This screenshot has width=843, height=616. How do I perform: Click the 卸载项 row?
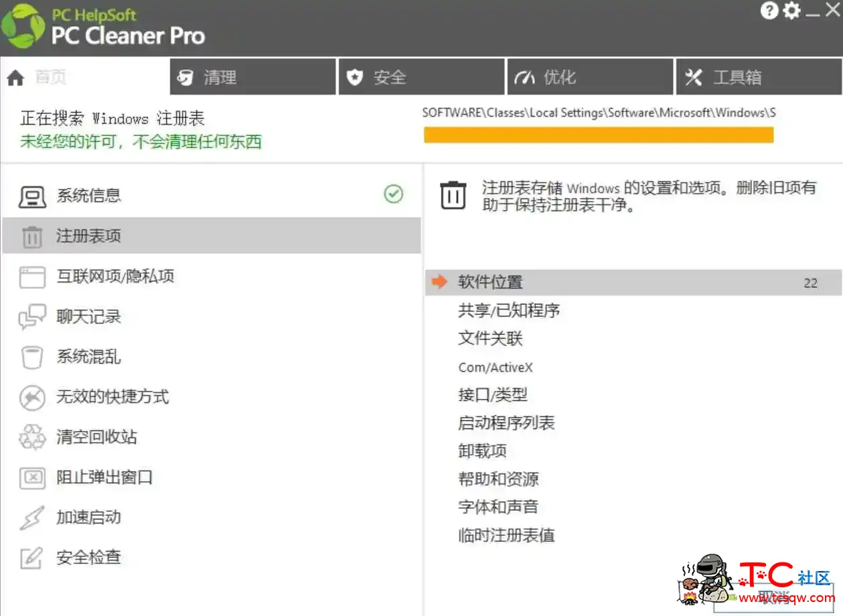pyautogui.click(x=633, y=451)
